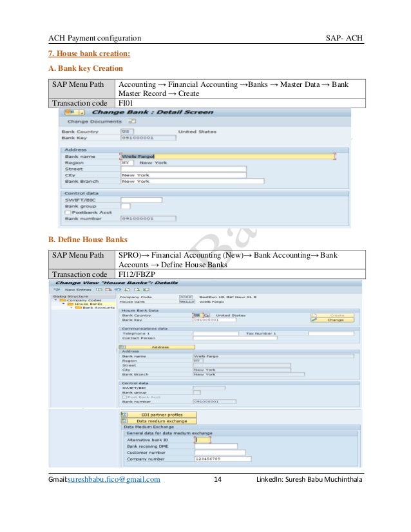
Task: Click the pencil icon on the Change button
Action: 314,319
